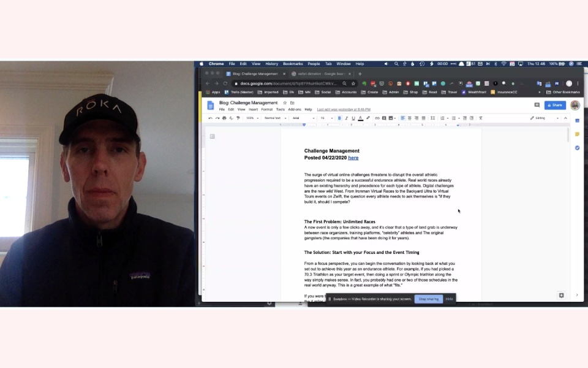Image resolution: width=588 pixels, height=368 pixels.
Task: Toggle italic formatting
Action: [x=347, y=118]
